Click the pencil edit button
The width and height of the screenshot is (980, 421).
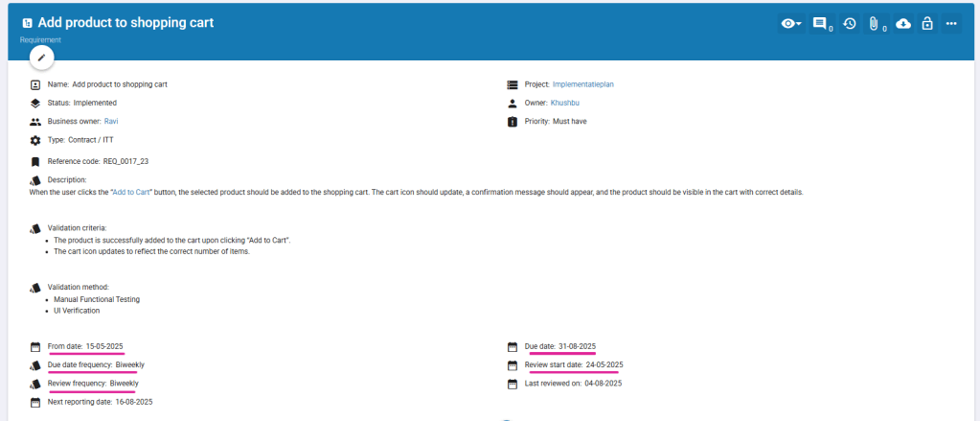[x=41, y=58]
